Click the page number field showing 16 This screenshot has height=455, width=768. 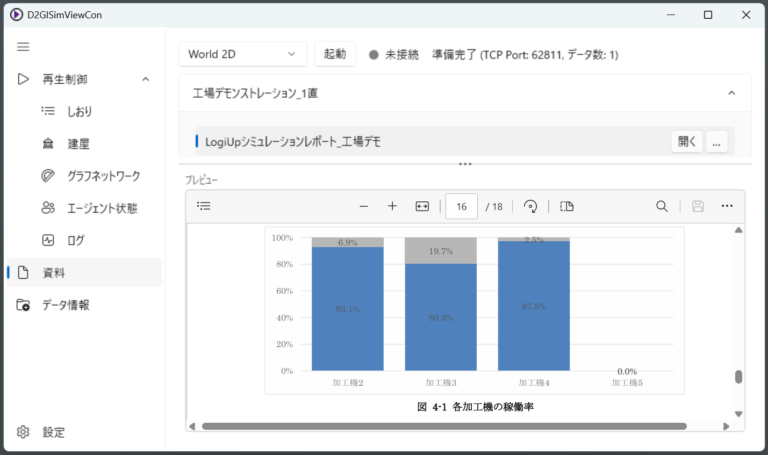[461, 206]
